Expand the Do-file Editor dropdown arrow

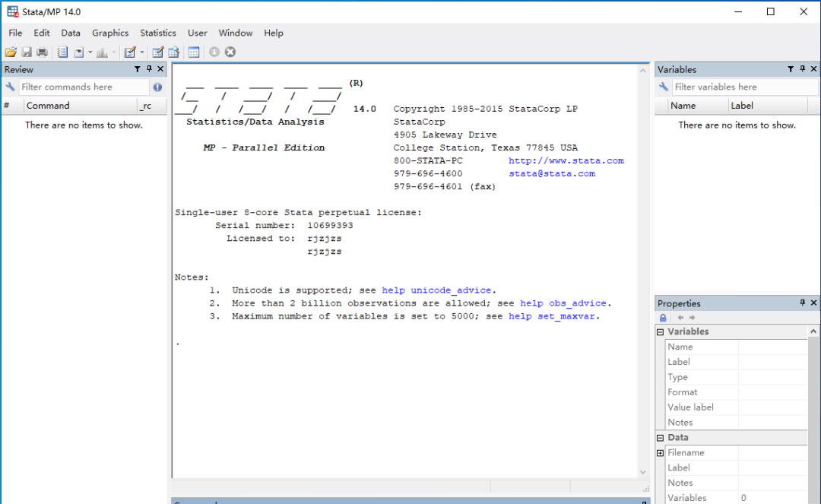(142, 52)
